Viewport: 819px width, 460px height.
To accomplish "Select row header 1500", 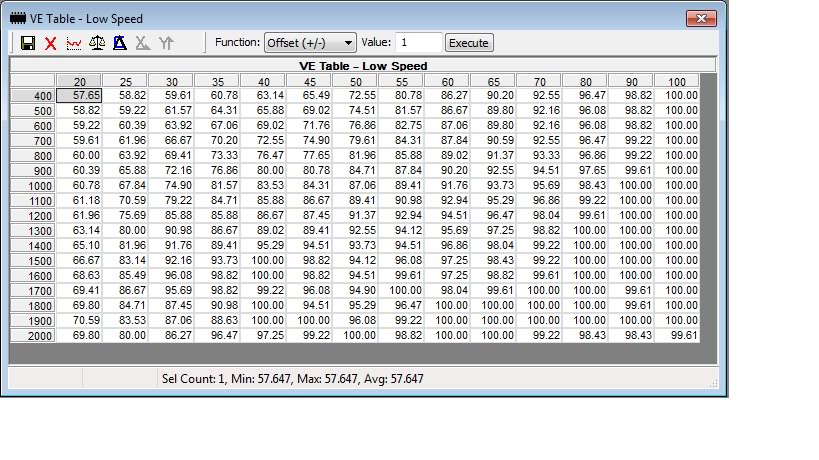I will pos(32,261).
